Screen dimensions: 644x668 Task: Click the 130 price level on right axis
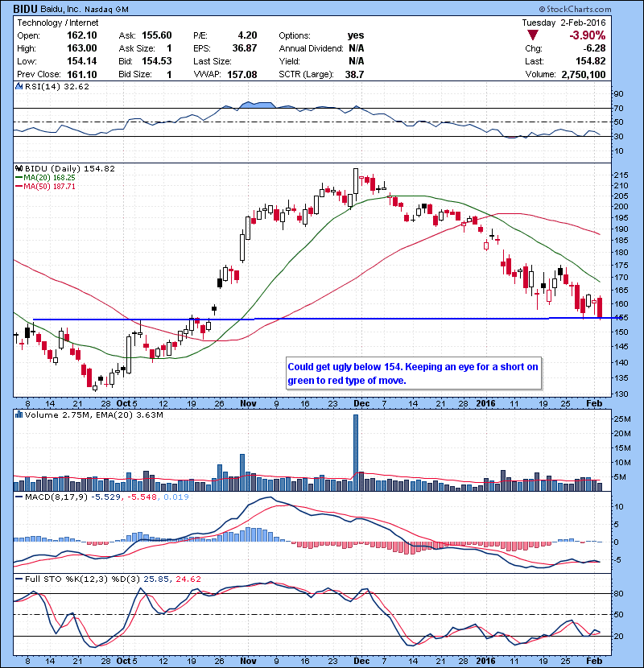click(x=621, y=394)
